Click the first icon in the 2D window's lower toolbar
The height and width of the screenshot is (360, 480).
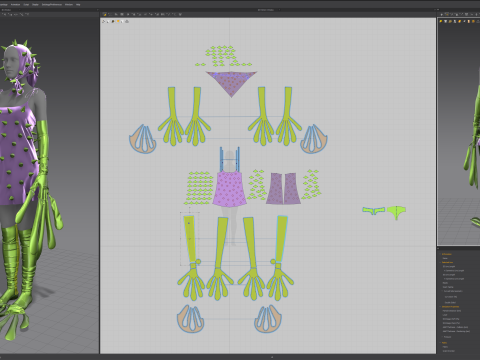coord(103,21)
